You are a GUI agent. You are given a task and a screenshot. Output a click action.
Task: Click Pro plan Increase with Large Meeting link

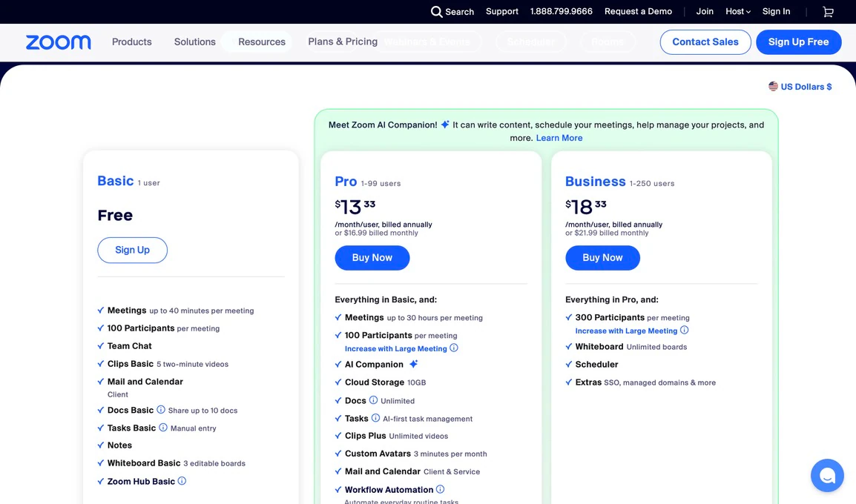click(x=396, y=348)
